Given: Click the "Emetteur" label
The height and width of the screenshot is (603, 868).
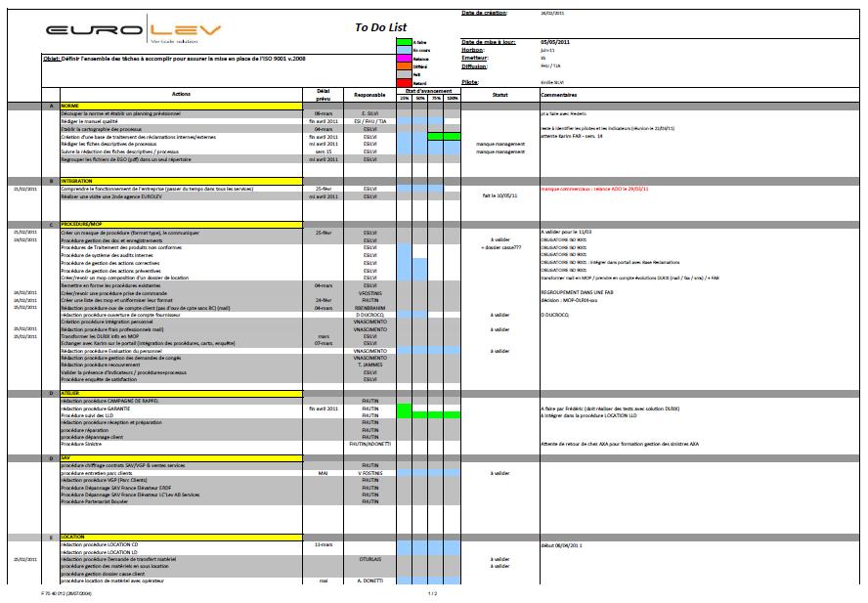Looking at the screenshot, I should 475,58.
